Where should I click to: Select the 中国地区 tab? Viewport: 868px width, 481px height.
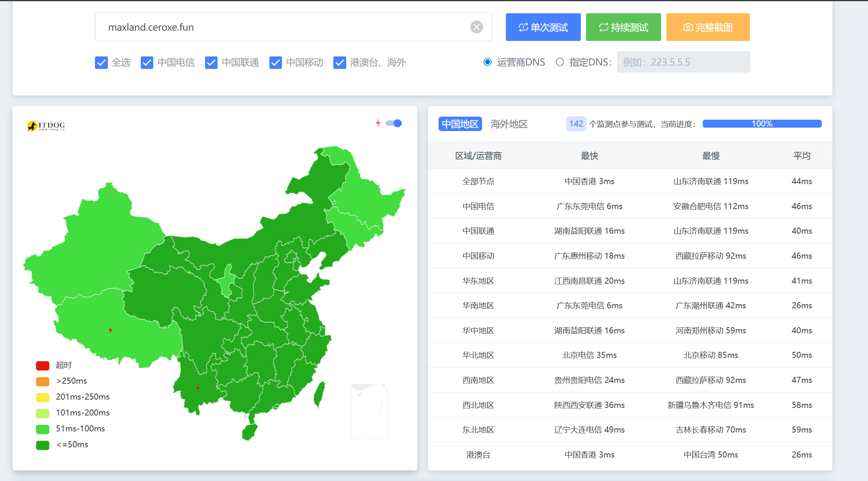pos(460,124)
